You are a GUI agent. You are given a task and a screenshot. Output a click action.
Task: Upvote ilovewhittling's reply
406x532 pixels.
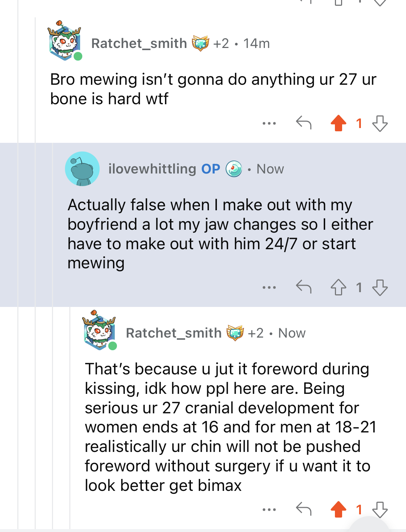coord(339,287)
